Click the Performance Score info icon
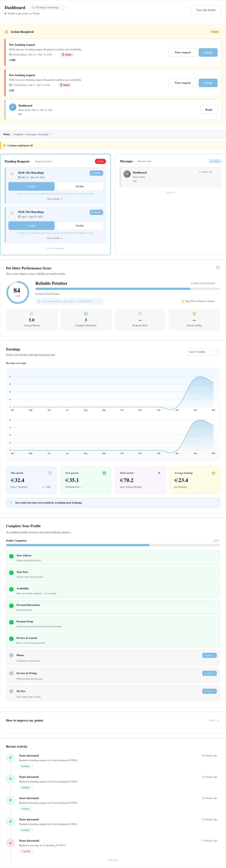This screenshot has width=226, height=868. coord(218,268)
